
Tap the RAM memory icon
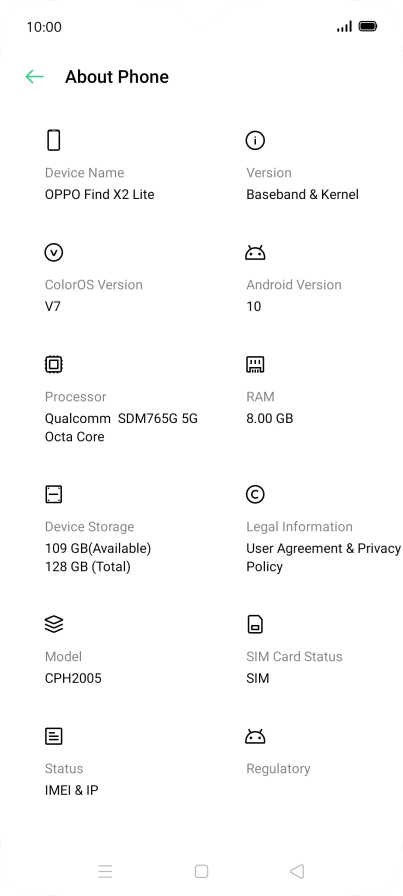255,364
